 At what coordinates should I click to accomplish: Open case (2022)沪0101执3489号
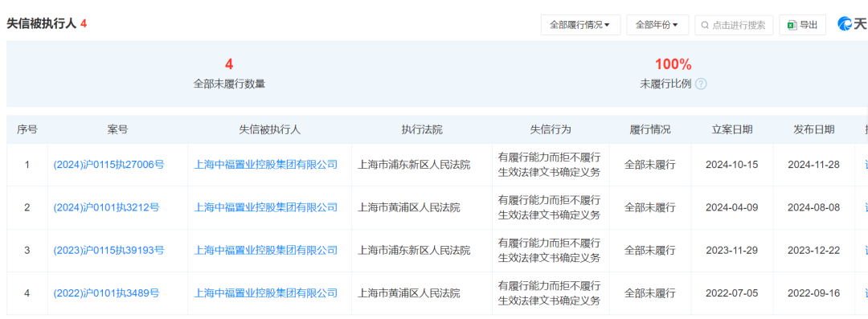point(106,293)
